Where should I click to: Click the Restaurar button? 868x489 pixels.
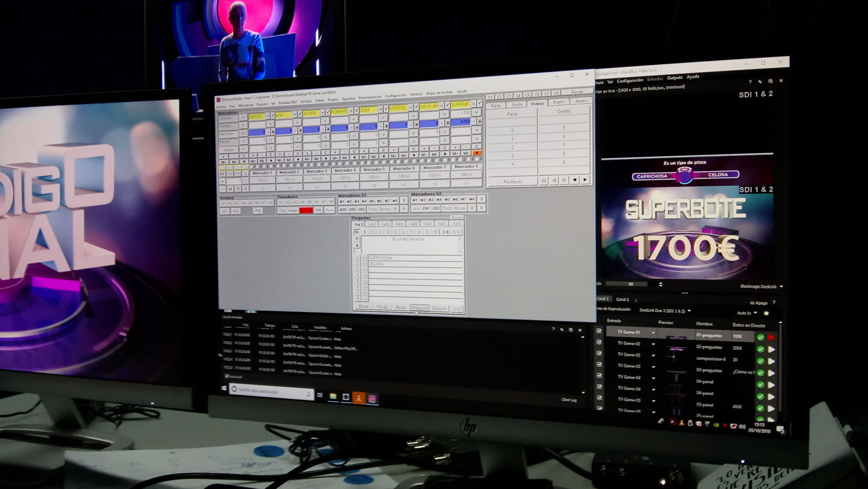click(512, 181)
